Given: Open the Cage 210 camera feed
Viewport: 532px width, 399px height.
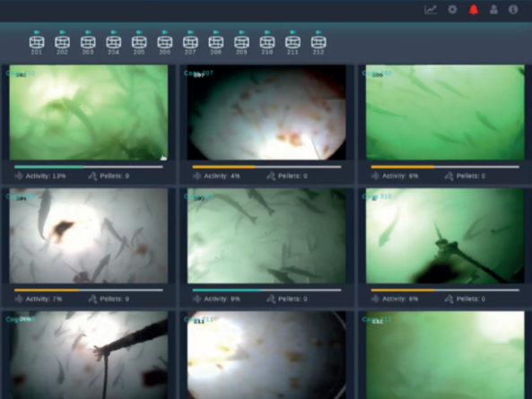Looking at the screenshot, I should pyautogui.click(x=445, y=236).
